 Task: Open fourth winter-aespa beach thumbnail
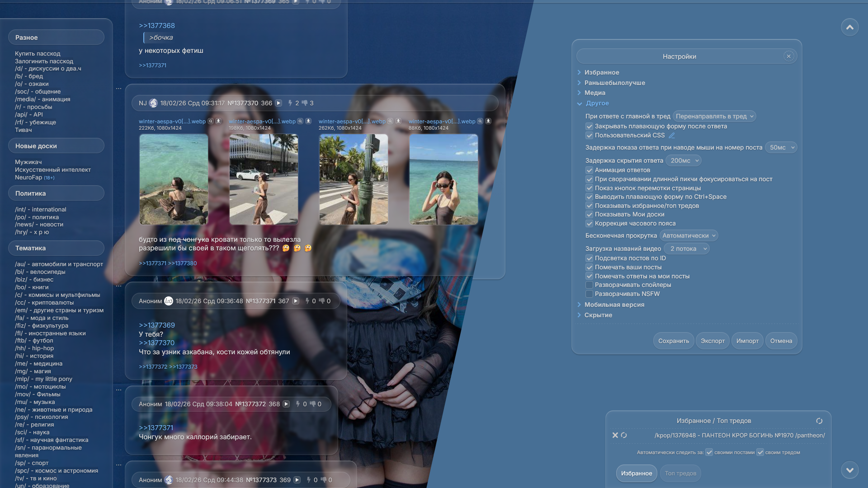(x=443, y=179)
